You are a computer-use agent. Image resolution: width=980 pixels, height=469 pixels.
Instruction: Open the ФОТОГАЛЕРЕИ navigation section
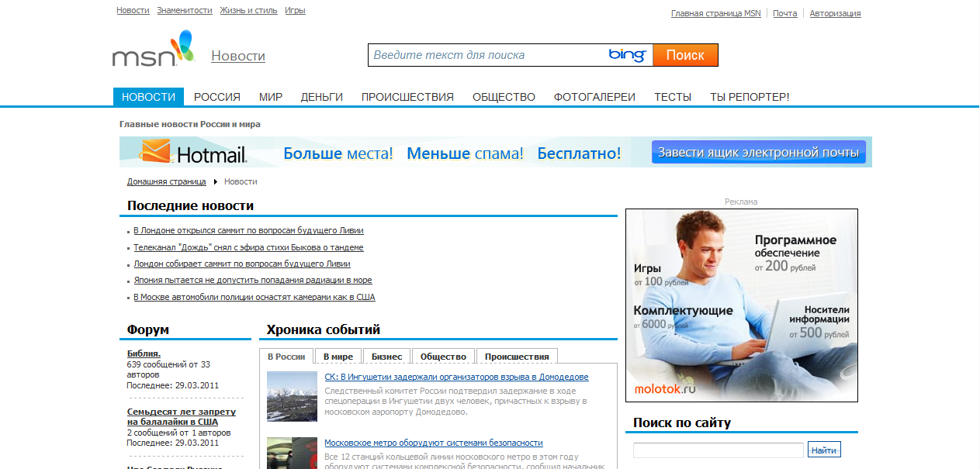[594, 97]
